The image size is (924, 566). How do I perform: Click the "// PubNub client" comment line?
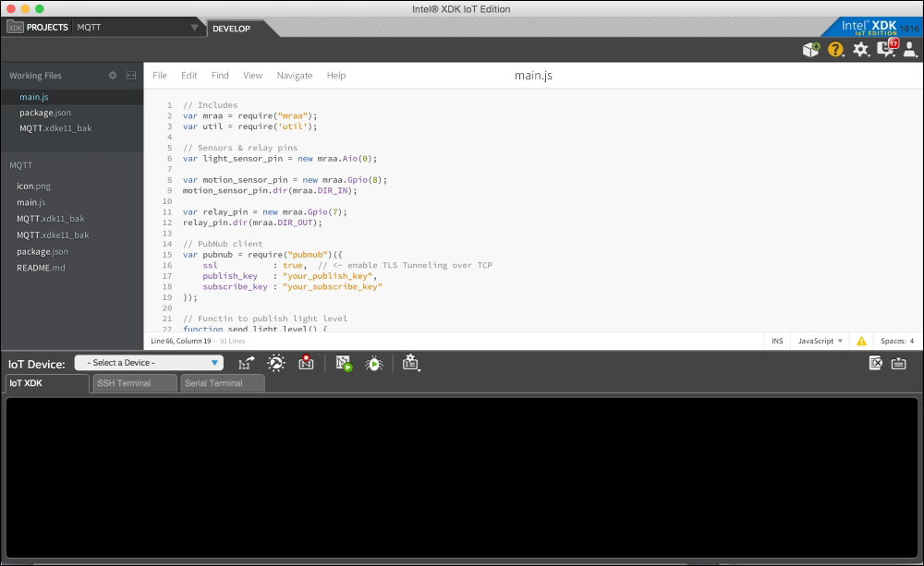223,244
